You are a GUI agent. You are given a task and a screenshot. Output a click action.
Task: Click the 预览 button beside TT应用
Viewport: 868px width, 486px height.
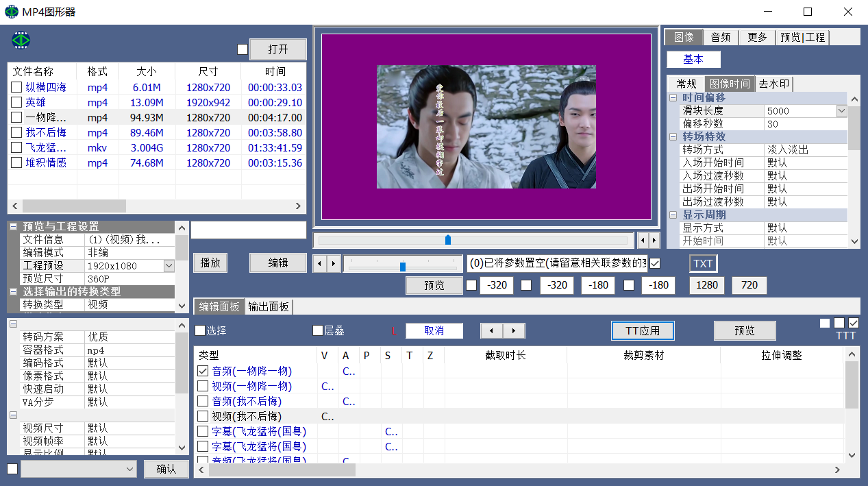pyautogui.click(x=745, y=330)
